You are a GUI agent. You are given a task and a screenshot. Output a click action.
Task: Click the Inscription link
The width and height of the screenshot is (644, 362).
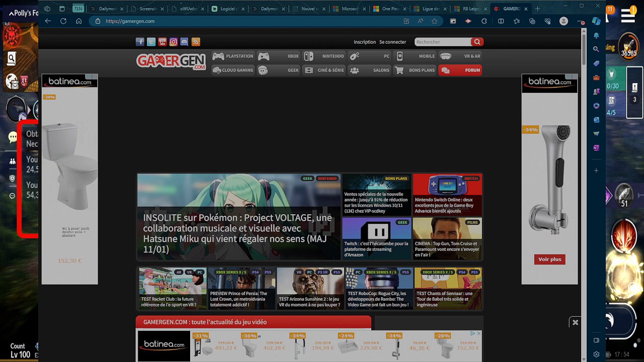point(365,42)
